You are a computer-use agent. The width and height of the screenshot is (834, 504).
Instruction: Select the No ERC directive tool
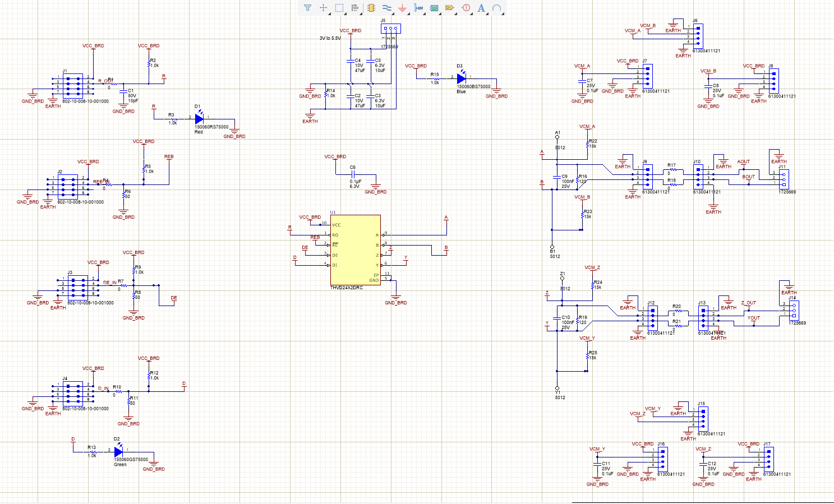(465, 8)
